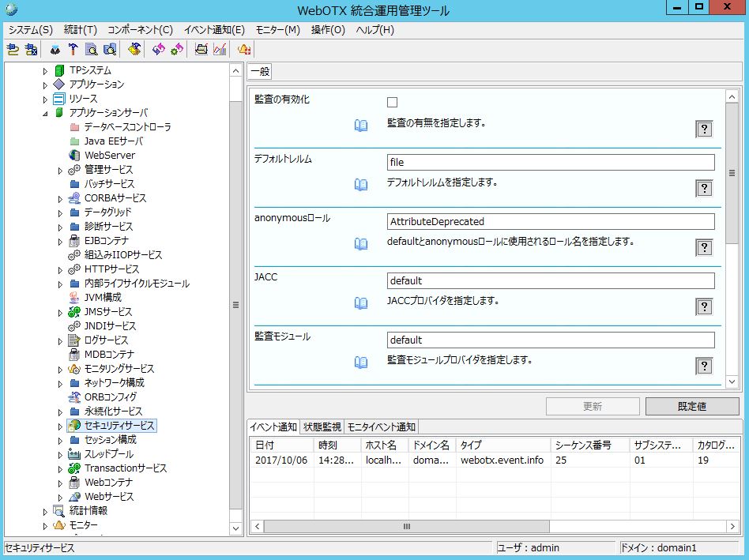Click the 既定値 button
This screenshot has width=749, height=560.
(692, 407)
